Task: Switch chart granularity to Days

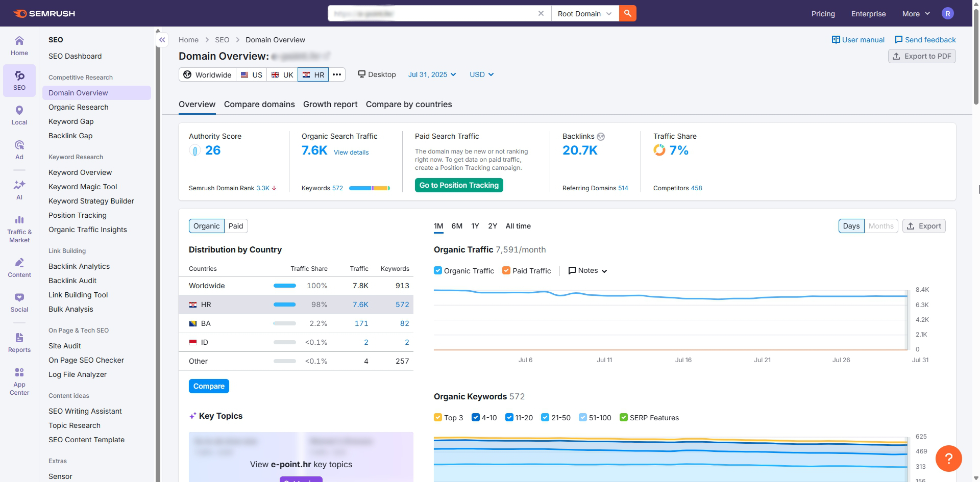Action: (851, 226)
